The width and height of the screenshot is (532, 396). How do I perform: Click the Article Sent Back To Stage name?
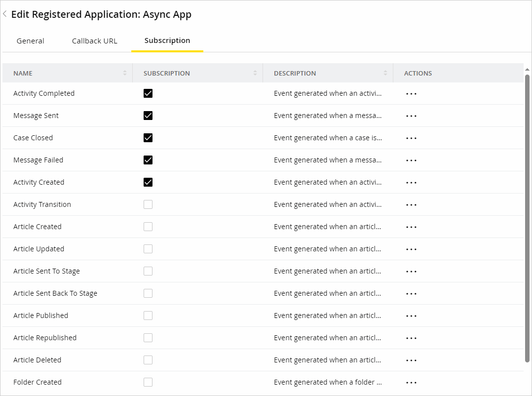[x=55, y=293]
